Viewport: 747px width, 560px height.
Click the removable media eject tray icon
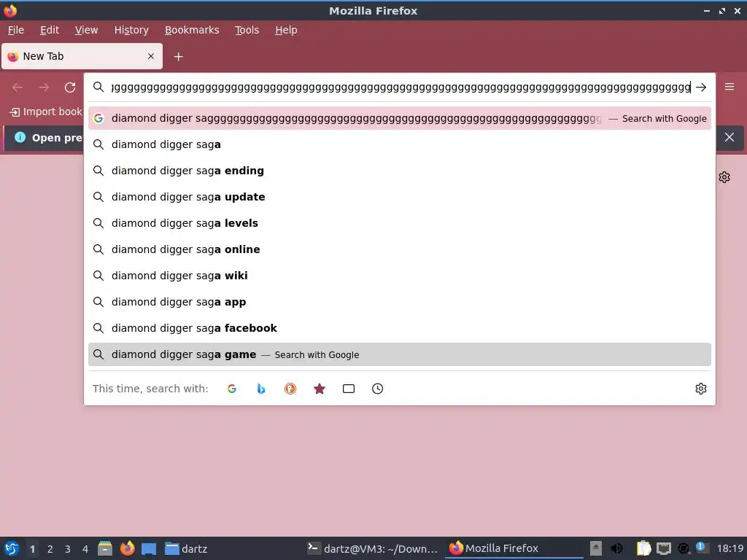point(596,548)
